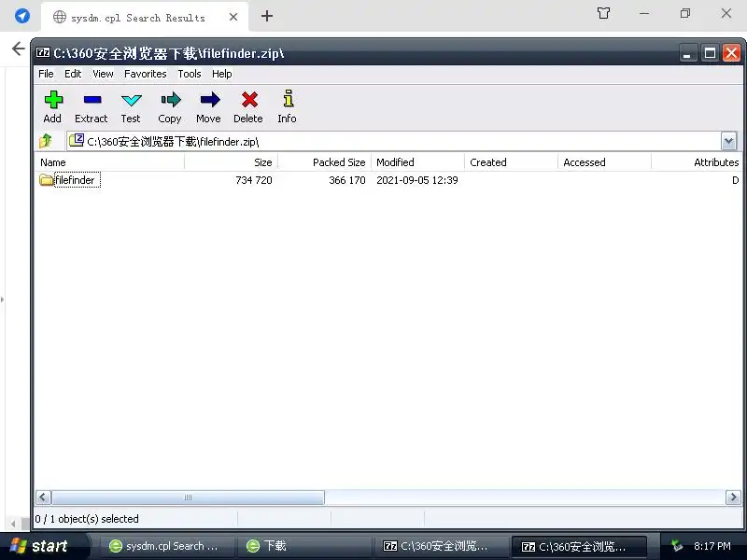Click horizontal scrollbar left arrow
The image size is (747, 560).
pos(43,497)
